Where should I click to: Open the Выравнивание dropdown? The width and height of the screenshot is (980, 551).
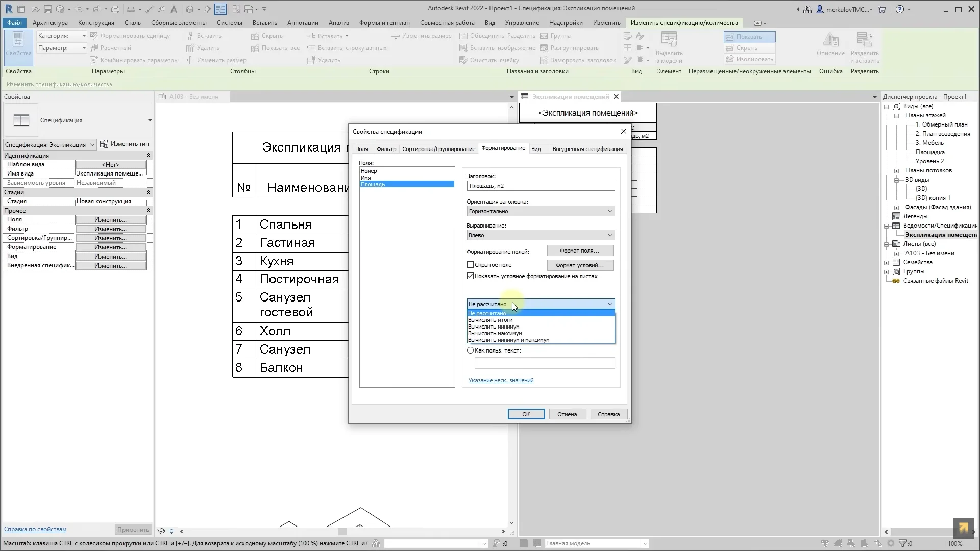click(x=541, y=235)
